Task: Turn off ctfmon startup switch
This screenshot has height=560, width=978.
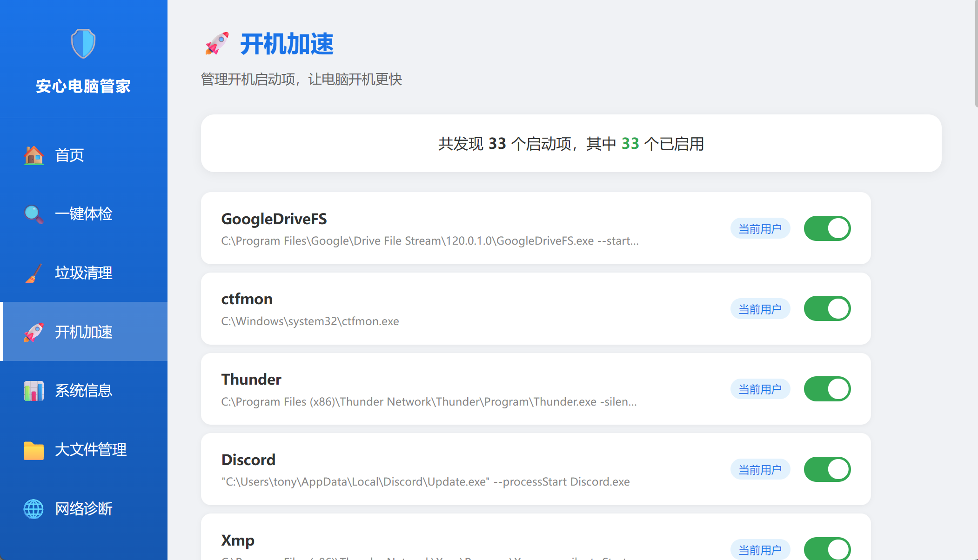Action: coord(827,309)
